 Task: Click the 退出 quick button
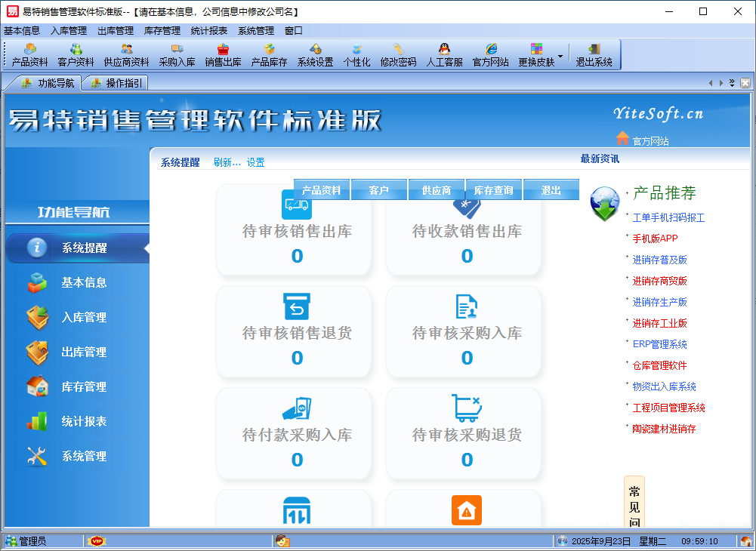pyautogui.click(x=551, y=190)
